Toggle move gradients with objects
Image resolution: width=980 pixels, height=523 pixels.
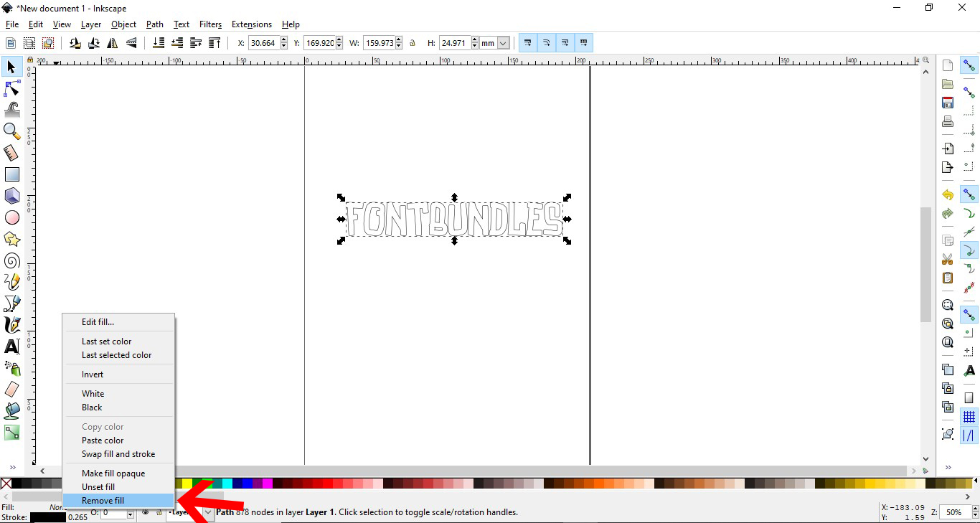coord(565,43)
